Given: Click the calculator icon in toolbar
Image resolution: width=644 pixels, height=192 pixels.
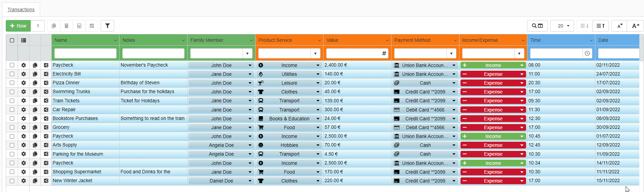Looking at the screenshot, I should (79, 26).
